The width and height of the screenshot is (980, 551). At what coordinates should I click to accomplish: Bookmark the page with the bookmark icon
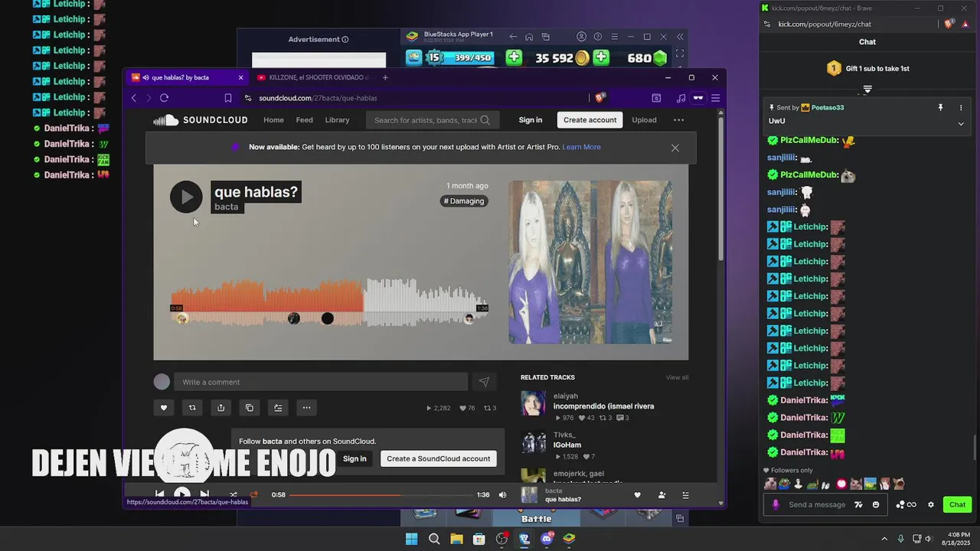(228, 98)
